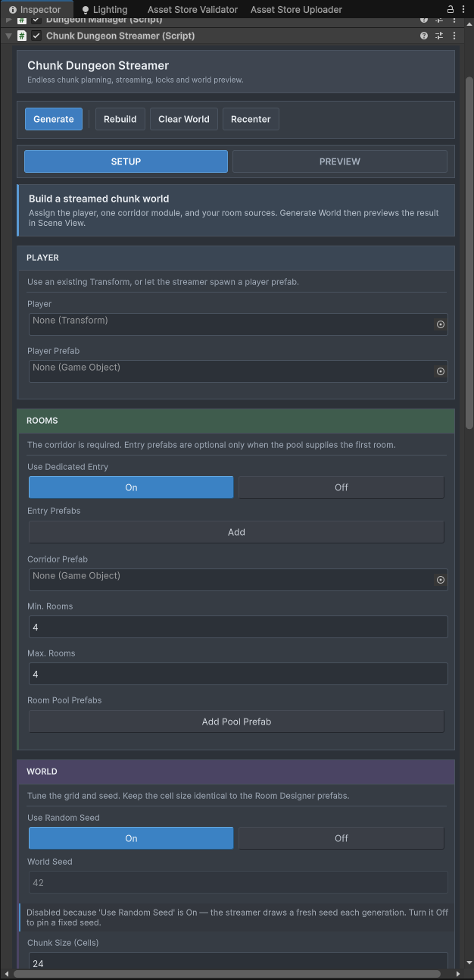
Task: Select the SETUP tab
Action: click(126, 161)
